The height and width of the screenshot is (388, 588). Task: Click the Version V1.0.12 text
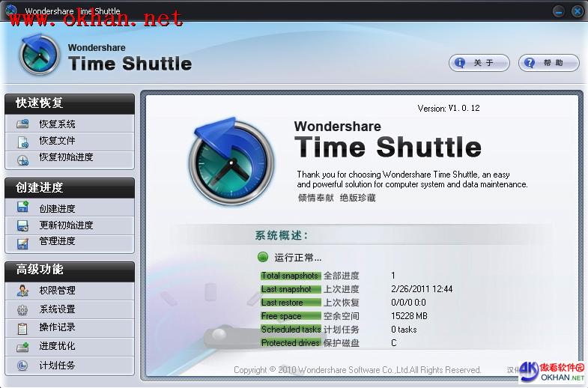[x=449, y=109]
